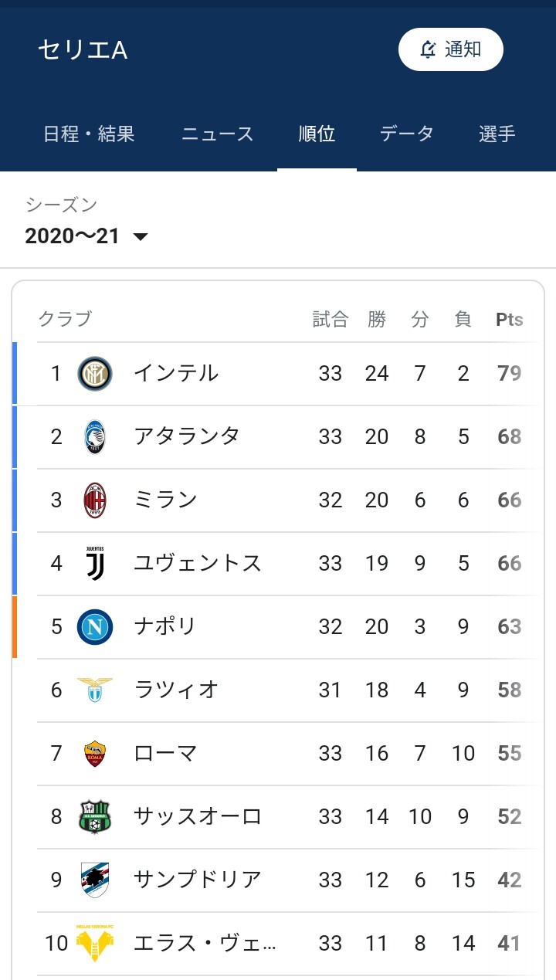This screenshot has width=556, height=980.
Task: Tap the bell 通知 notification button
Action: [451, 49]
